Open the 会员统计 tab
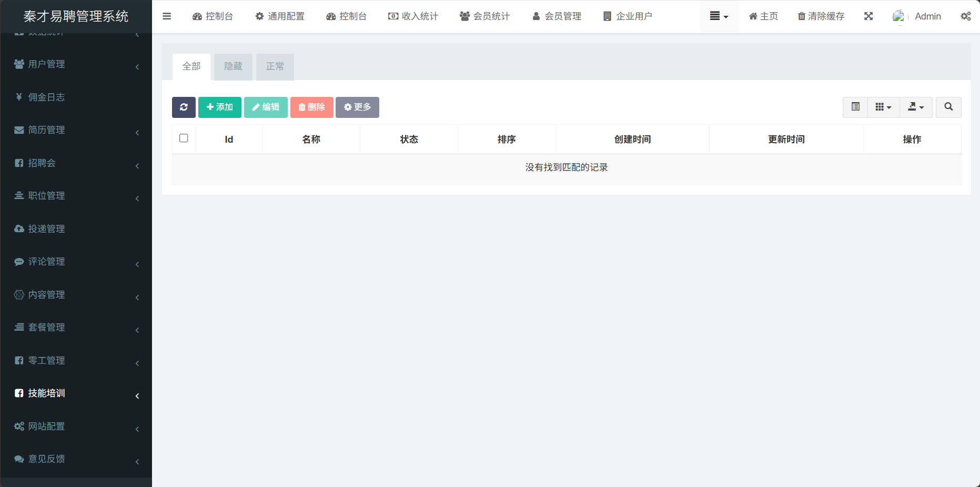 point(484,16)
